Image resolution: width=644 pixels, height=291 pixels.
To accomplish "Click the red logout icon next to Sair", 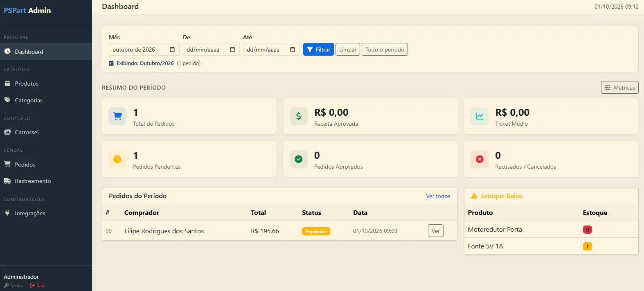I will 32,286.
